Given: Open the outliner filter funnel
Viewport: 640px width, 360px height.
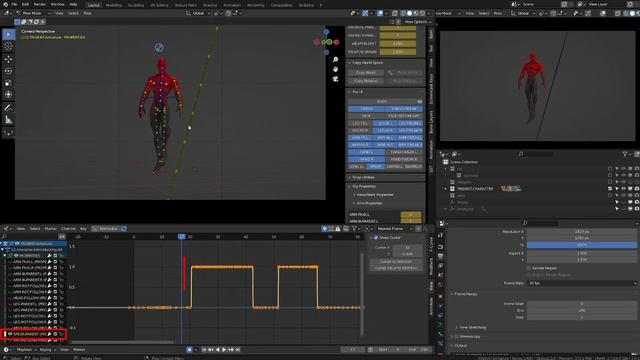Looking at the screenshot, I should pyautogui.click(x=624, y=154).
